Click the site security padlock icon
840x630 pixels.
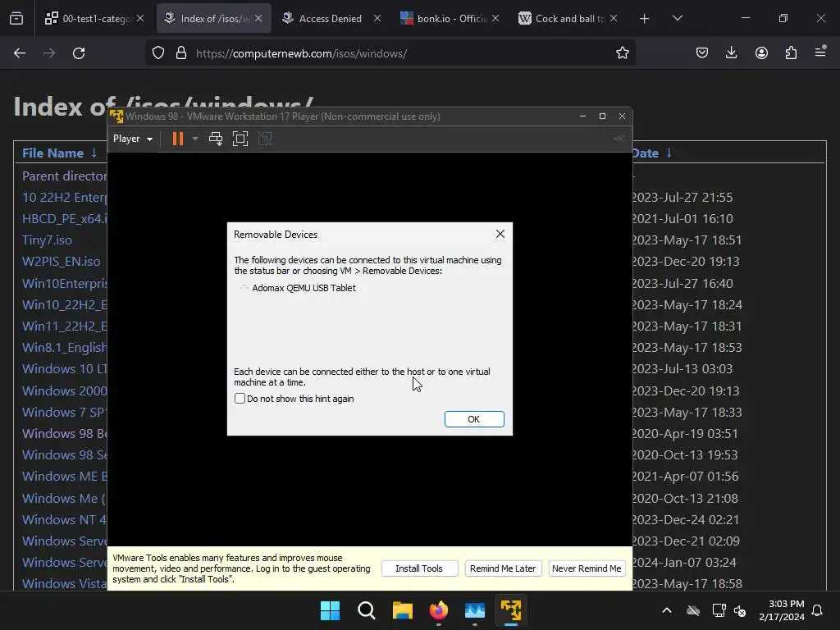(181, 53)
